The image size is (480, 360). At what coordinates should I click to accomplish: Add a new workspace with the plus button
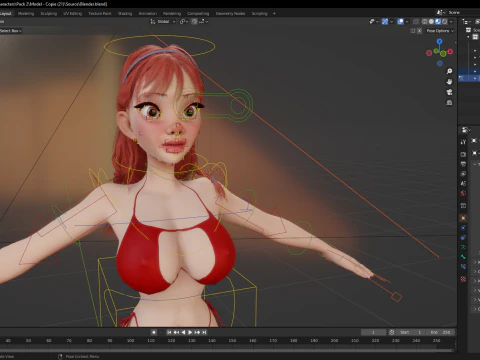click(x=274, y=14)
